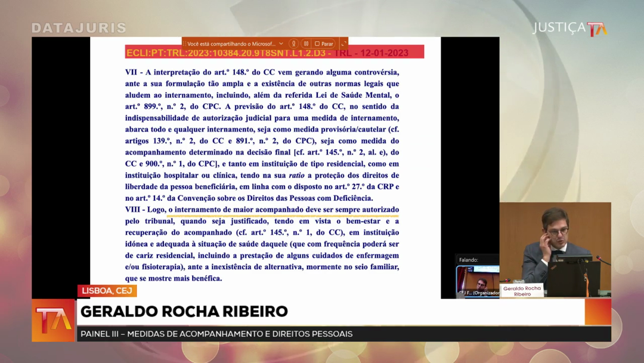Click the Justiça TA logo

569,28
